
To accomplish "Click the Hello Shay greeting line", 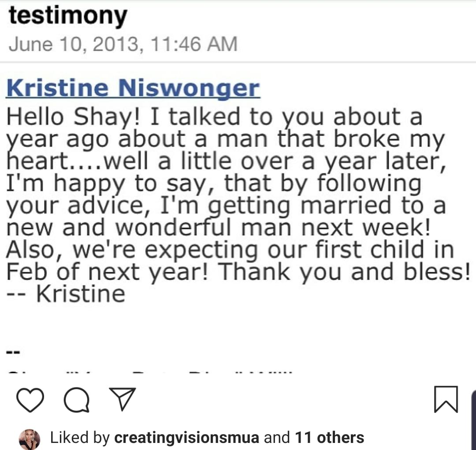I will pos(214,117).
